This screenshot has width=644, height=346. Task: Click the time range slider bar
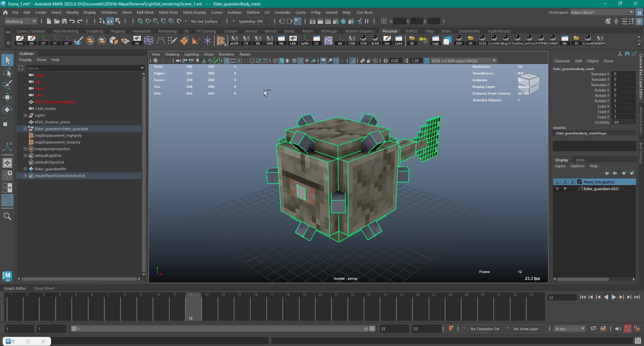point(223,329)
